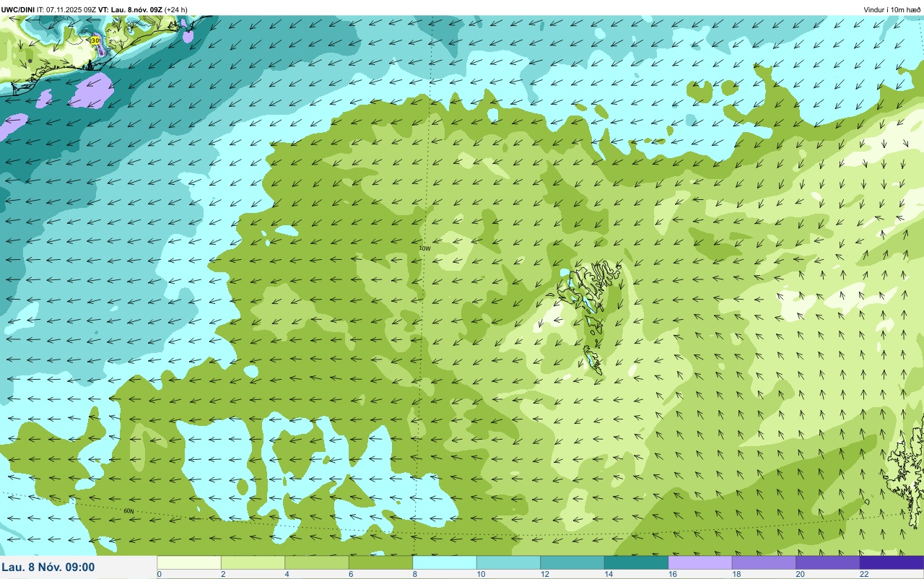Click the '60N' latitude label
This screenshot has height=579, width=924.
(128, 511)
